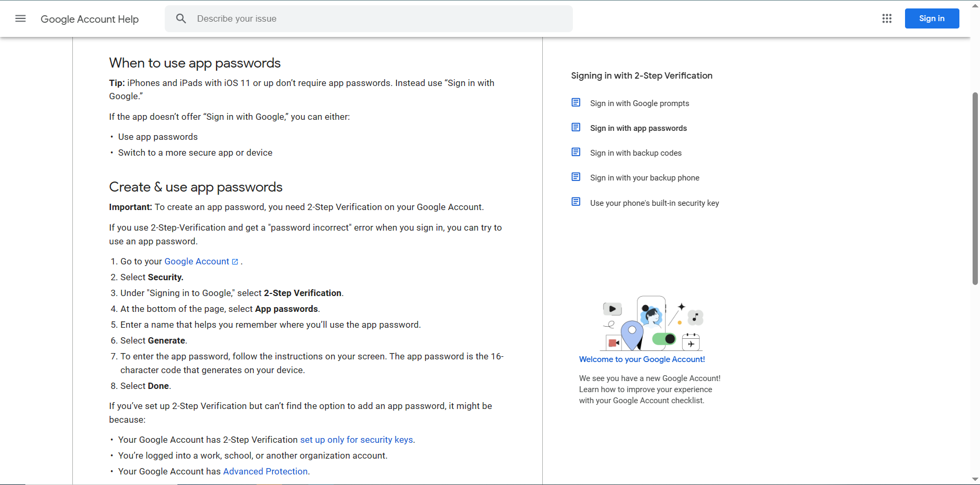Screen dimensions: 980x485
Task: Click the 'Important:' paragraph text
Action: click(x=297, y=207)
